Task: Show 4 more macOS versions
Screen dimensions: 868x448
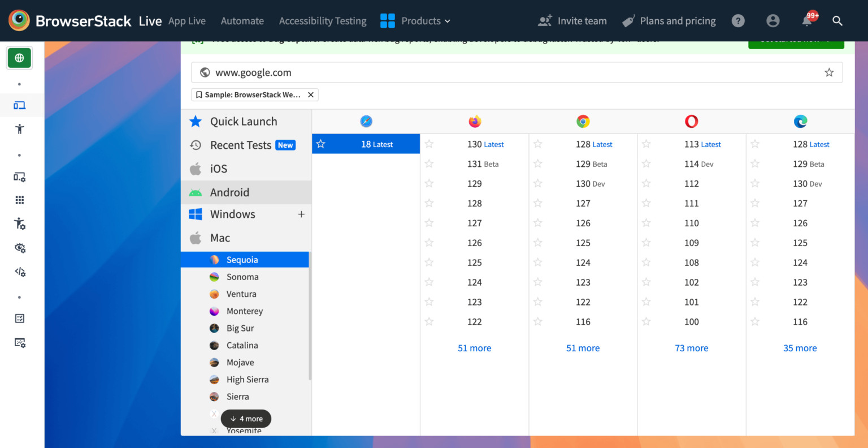Action: tap(246, 419)
